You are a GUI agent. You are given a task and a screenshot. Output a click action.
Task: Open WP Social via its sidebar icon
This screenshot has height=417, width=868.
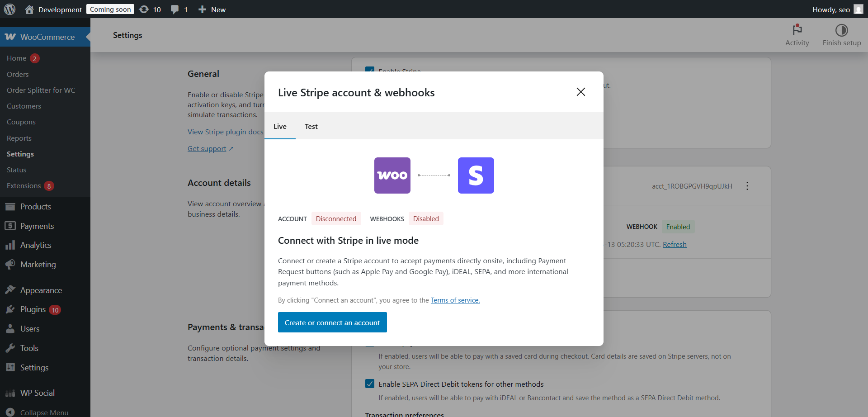click(10, 393)
